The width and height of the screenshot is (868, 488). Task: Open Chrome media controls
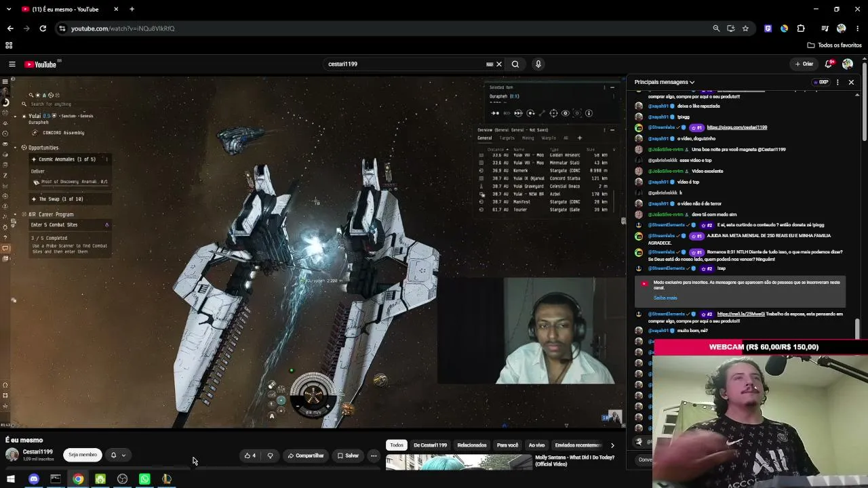[825, 28]
